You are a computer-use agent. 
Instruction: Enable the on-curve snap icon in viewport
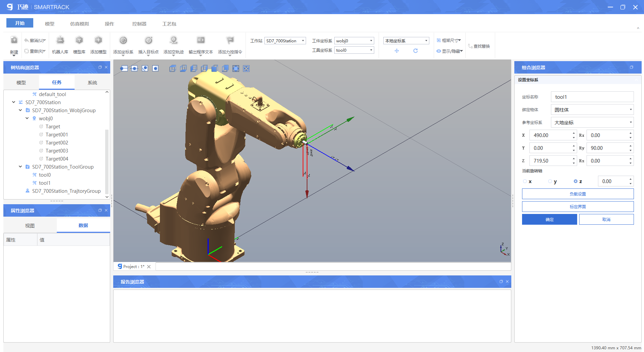(x=145, y=69)
